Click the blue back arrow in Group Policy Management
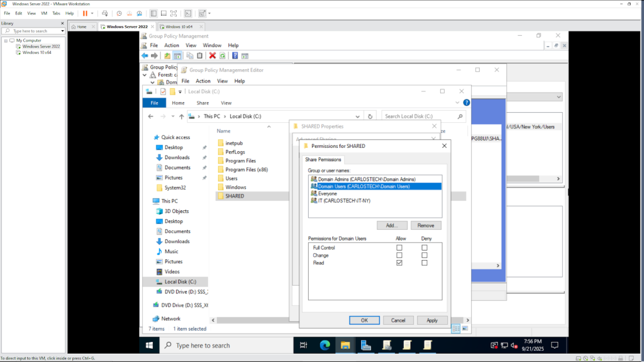 [145, 56]
